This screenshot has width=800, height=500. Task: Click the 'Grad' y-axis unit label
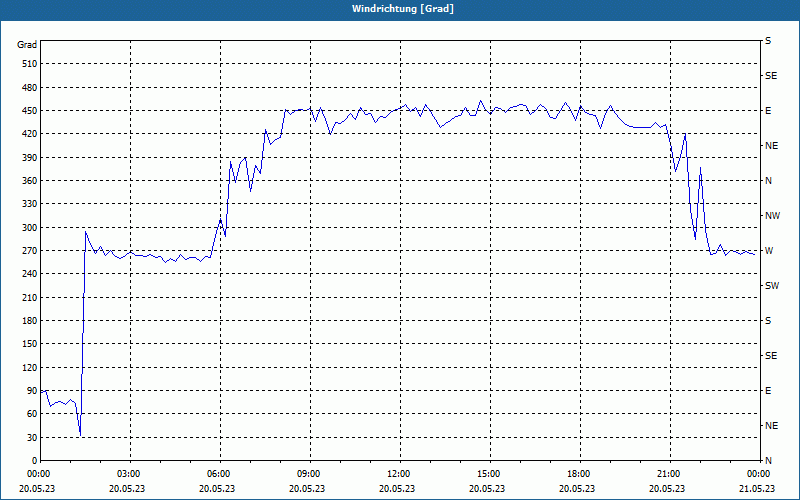27,45
